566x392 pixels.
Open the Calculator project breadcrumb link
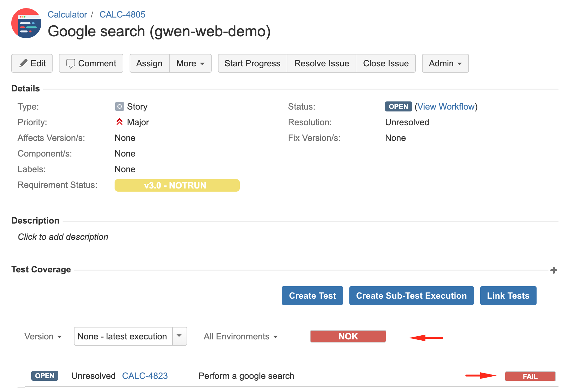(x=67, y=14)
